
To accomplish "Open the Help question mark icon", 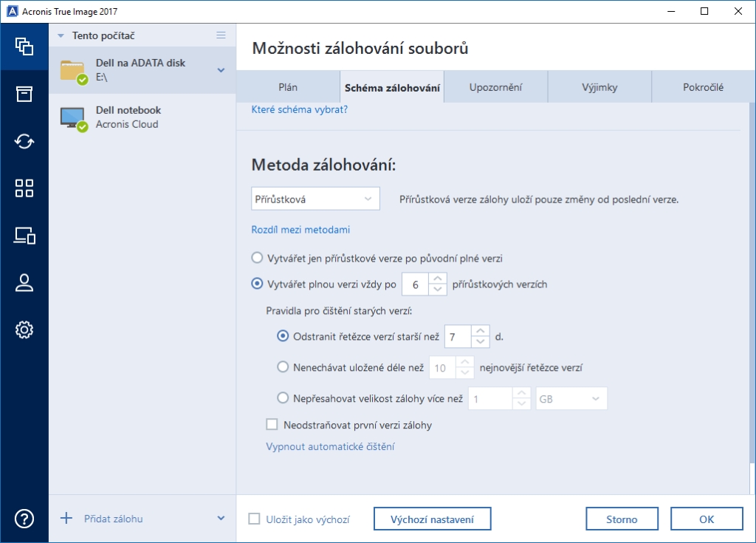I will [24, 519].
